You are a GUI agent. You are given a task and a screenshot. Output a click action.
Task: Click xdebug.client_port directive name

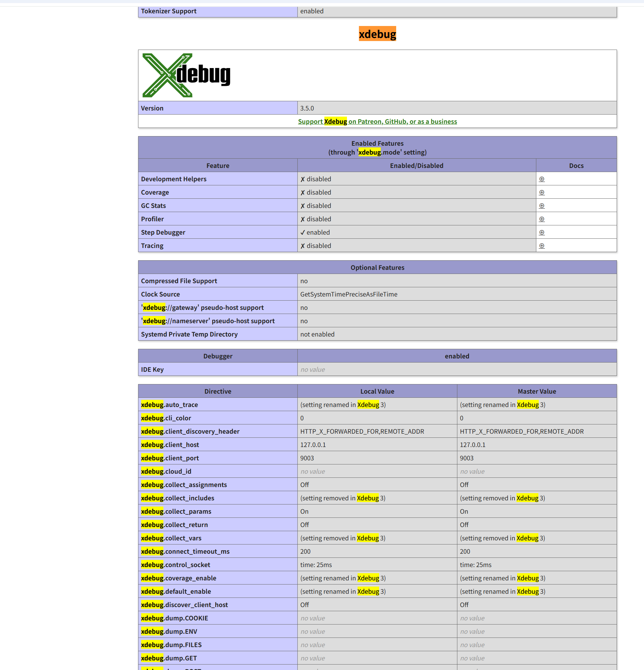pyautogui.click(x=170, y=458)
